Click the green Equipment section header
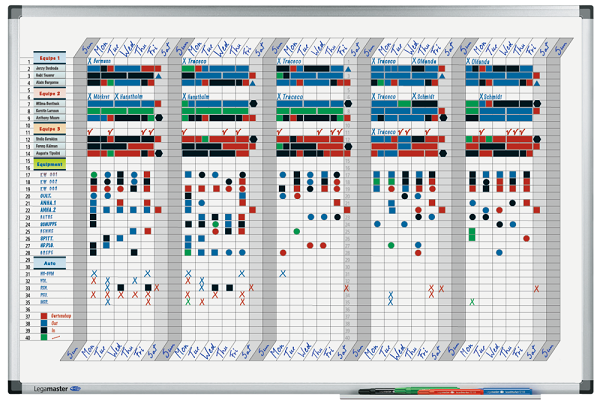600x404 pixels. (50, 162)
